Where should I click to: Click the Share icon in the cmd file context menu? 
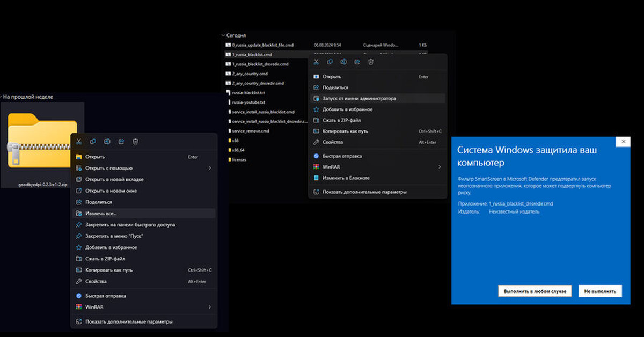click(x=357, y=62)
